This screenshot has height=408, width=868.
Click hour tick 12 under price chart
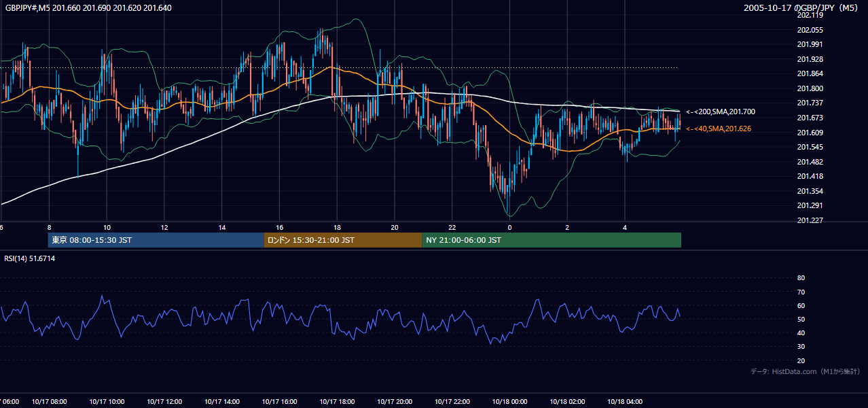[164, 227]
